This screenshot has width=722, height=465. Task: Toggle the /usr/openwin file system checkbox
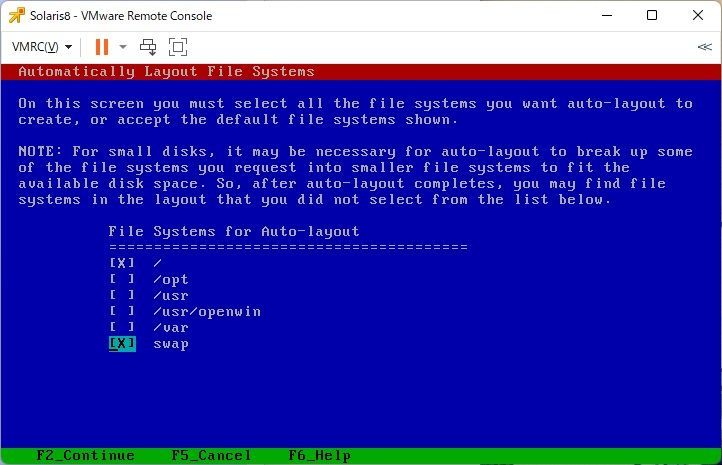tap(122, 311)
